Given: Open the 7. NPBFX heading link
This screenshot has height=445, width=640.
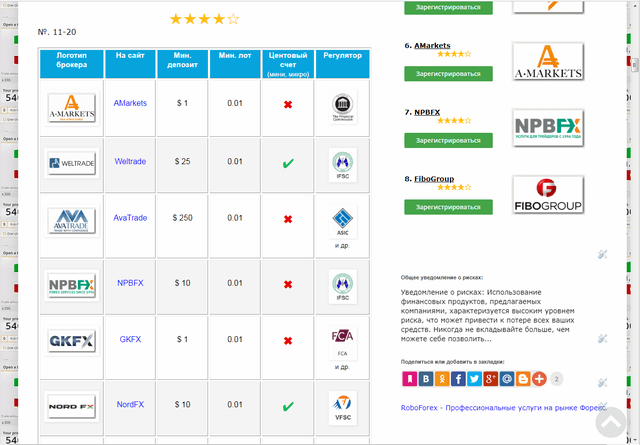Looking at the screenshot, I should pos(427,112).
